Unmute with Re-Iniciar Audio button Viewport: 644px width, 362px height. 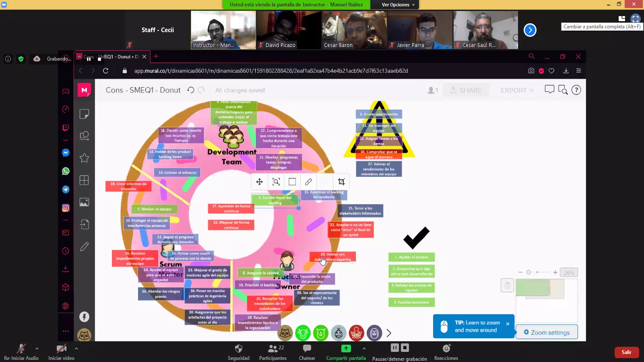tap(21, 352)
